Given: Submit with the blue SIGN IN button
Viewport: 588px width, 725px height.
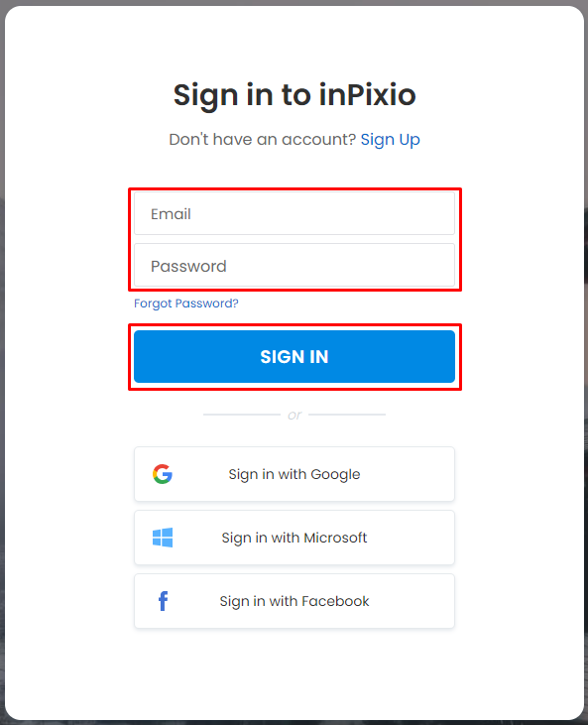Looking at the screenshot, I should point(294,356).
